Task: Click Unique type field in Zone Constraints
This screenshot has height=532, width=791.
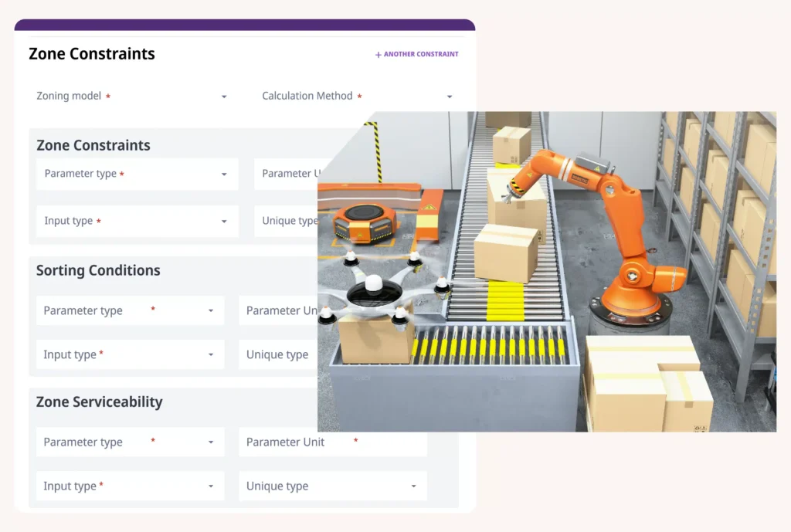Action: pyautogui.click(x=287, y=222)
